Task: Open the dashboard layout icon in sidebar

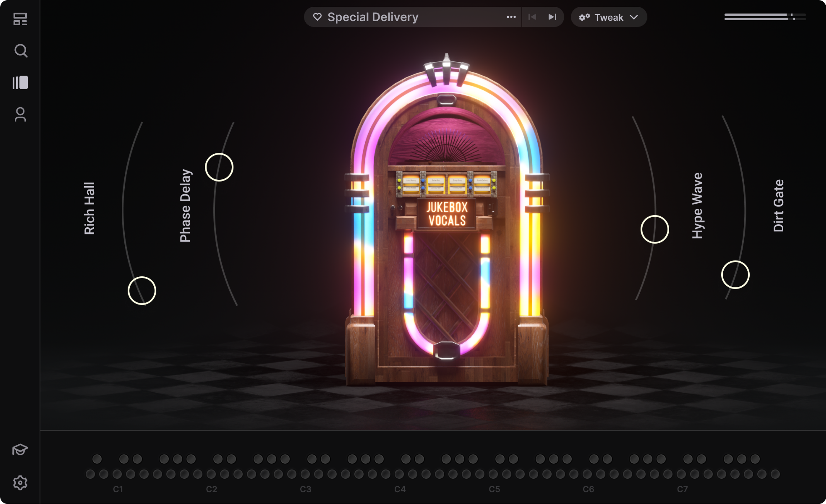Action: click(20, 19)
